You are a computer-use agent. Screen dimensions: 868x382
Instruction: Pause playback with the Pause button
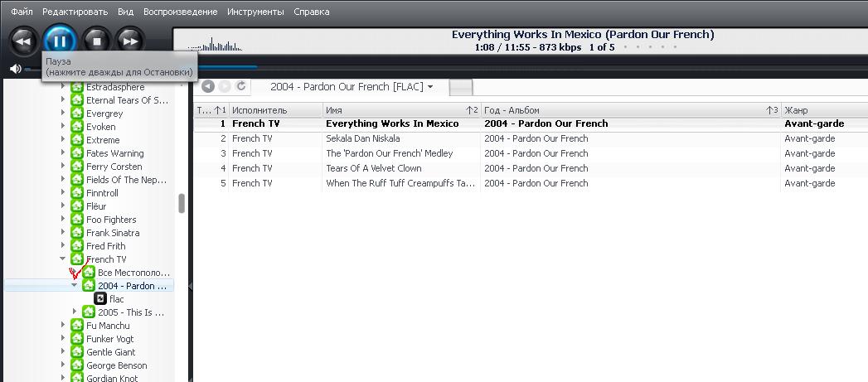pos(60,41)
